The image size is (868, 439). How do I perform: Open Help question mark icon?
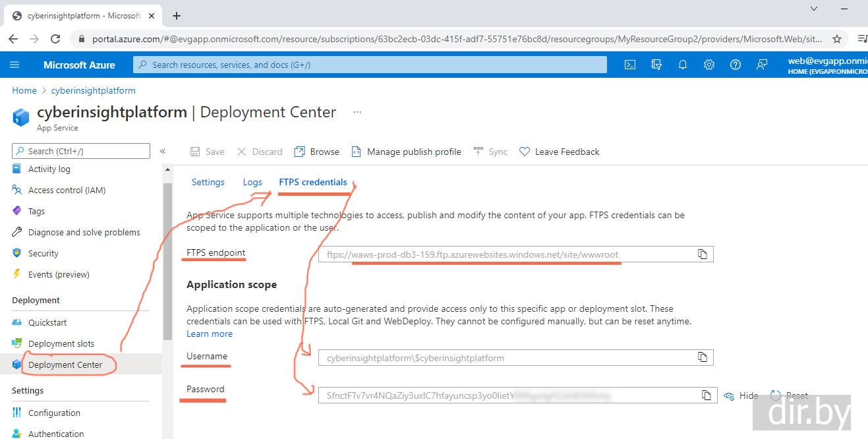click(x=736, y=65)
